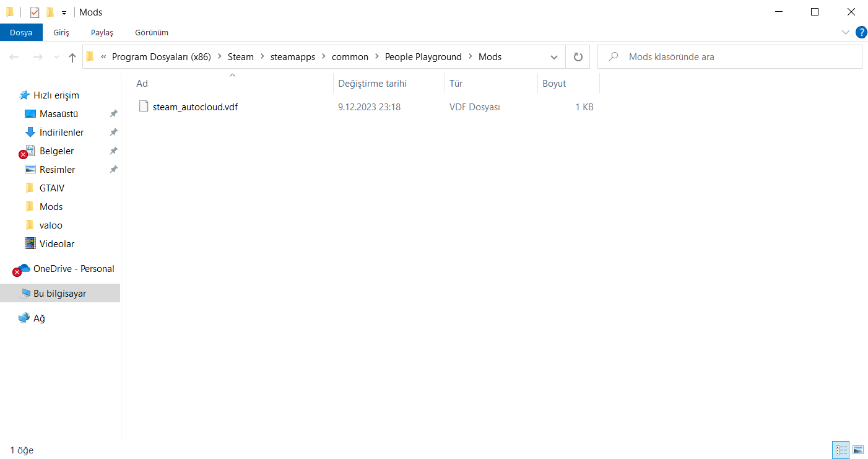The width and height of the screenshot is (868, 459).
Task: Click the New Folder quick access icon
Action: pos(50,12)
